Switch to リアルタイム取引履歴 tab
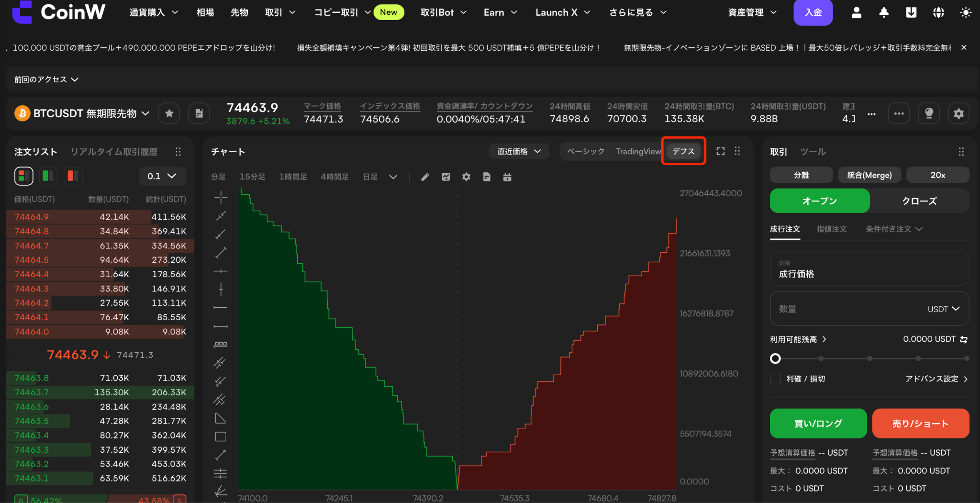 click(x=114, y=152)
